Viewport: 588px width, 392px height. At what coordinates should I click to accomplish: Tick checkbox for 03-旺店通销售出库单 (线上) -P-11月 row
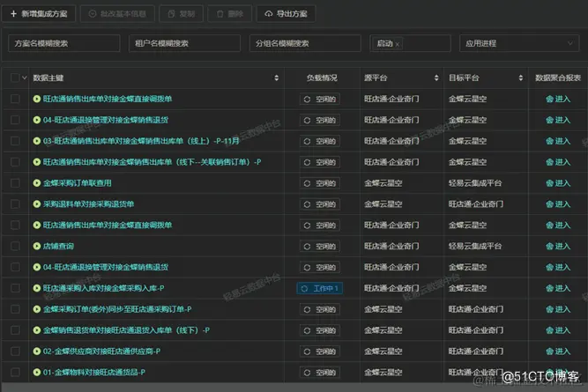(x=15, y=141)
